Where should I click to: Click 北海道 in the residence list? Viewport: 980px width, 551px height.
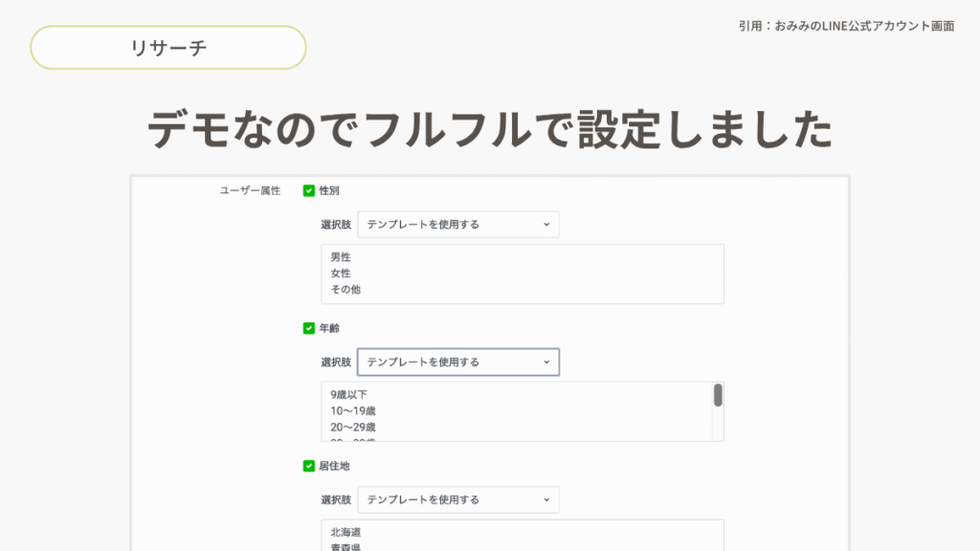pos(345,532)
